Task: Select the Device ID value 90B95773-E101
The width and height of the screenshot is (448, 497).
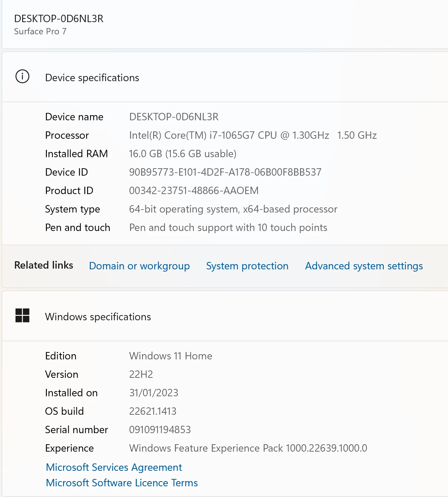Action: point(225,172)
